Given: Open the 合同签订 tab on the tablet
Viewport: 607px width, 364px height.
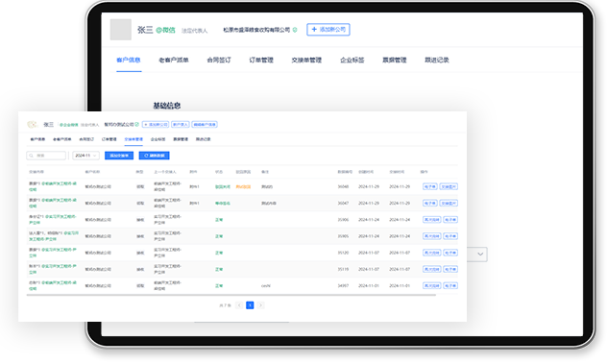Looking at the screenshot, I should [219, 60].
